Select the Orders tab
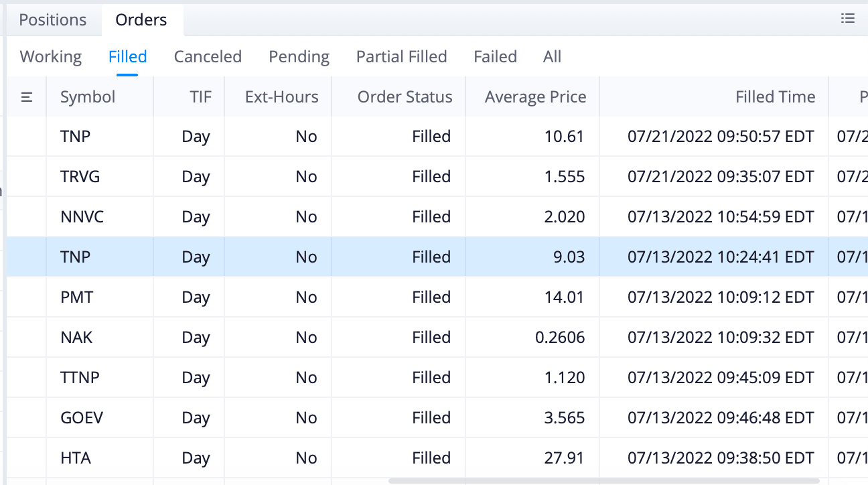 141,20
